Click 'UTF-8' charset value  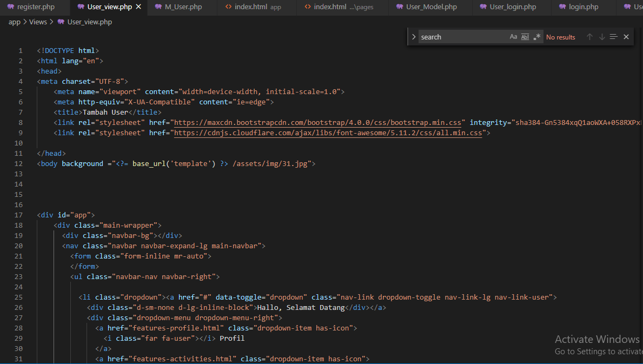pos(109,82)
